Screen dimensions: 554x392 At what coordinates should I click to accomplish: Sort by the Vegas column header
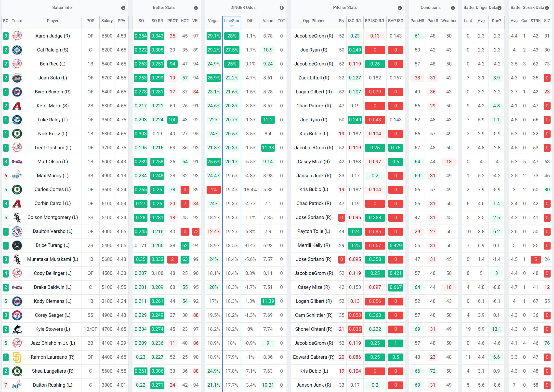(x=213, y=21)
